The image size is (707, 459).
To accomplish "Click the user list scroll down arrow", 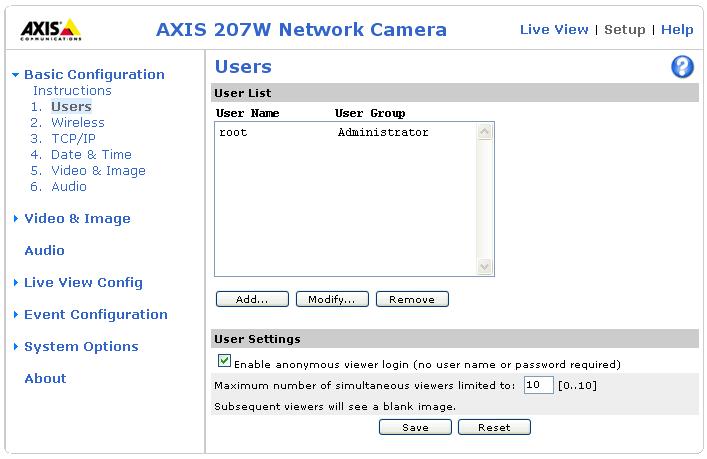I will [485, 266].
